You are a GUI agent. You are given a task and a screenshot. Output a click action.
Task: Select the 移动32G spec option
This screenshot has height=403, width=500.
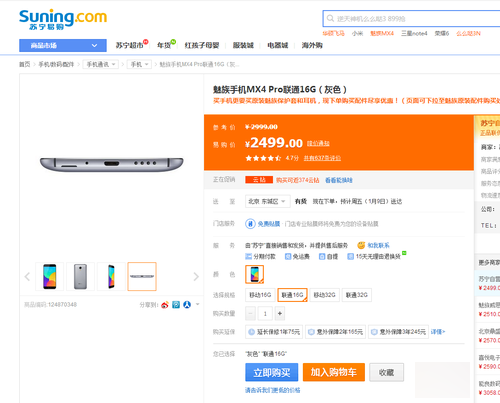tap(324, 295)
